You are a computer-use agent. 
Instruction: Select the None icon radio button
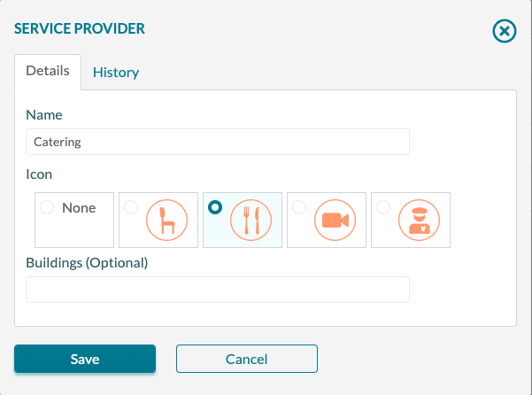click(x=47, y=207)
